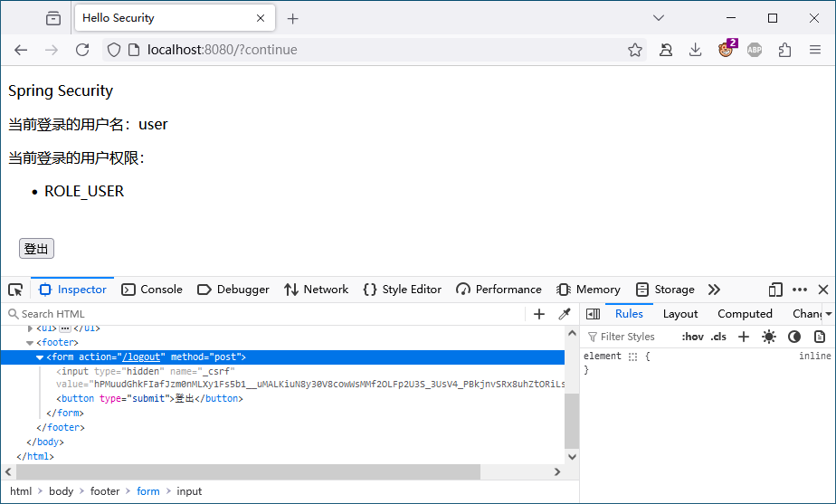
Task: Select the submit button node
Action: pos(150,398)
